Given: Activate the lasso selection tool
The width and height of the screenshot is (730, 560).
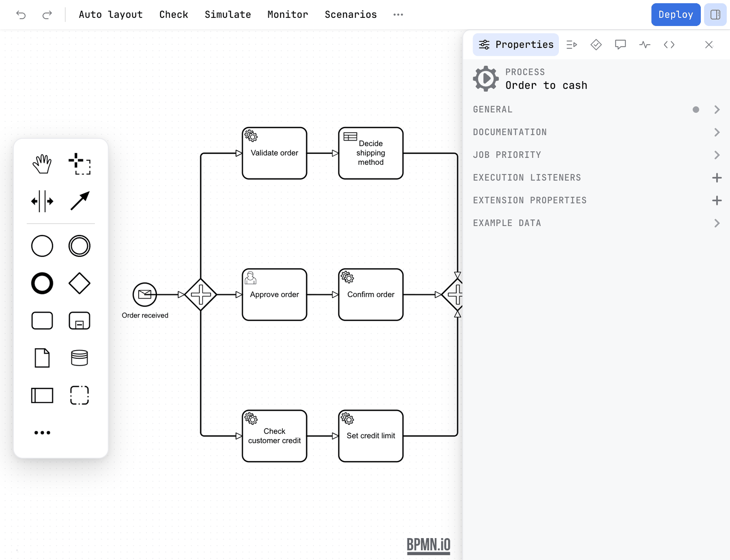Looking at the screenshot, I should (79, 164).
